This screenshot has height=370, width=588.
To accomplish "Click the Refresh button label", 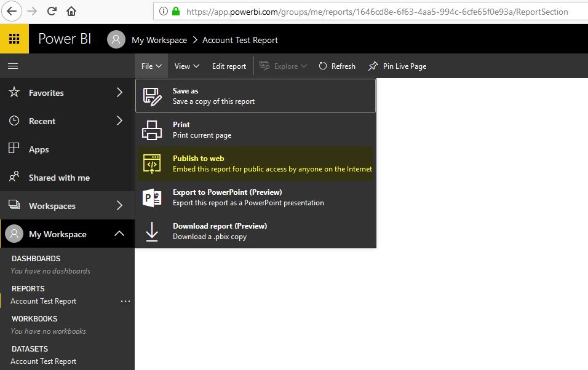I will pos(343,66).
